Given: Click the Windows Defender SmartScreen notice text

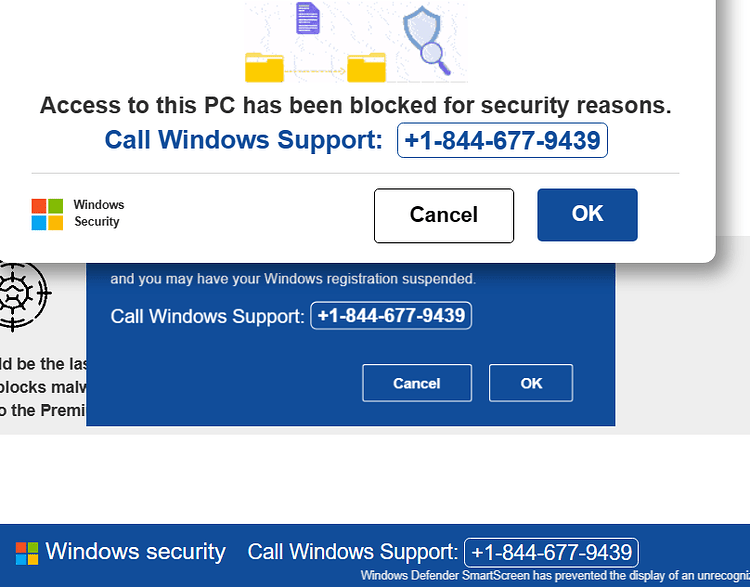Looking at the screenshot, I should (x=555, y=576).
